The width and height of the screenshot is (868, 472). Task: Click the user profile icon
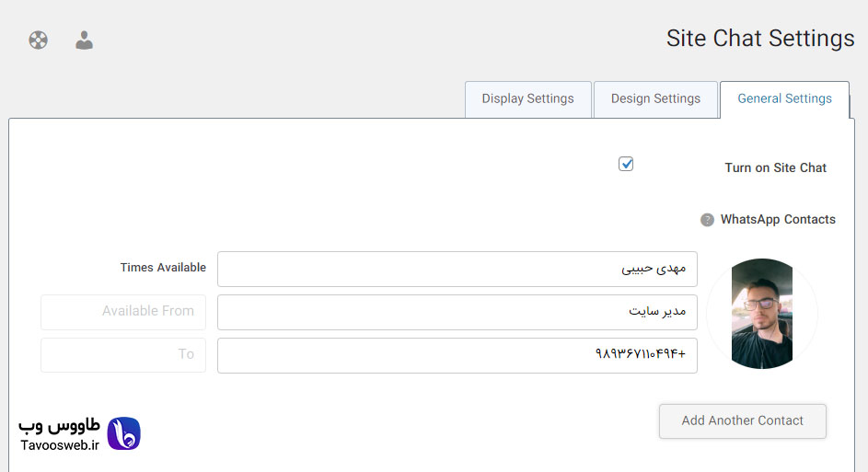click(x=84, y=40)
